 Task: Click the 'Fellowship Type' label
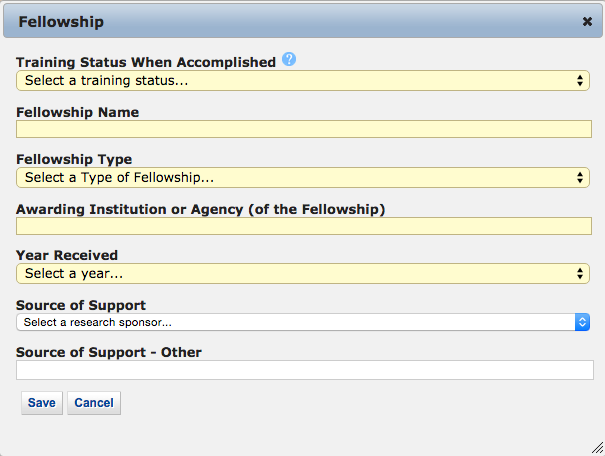[x=74, y=159]
